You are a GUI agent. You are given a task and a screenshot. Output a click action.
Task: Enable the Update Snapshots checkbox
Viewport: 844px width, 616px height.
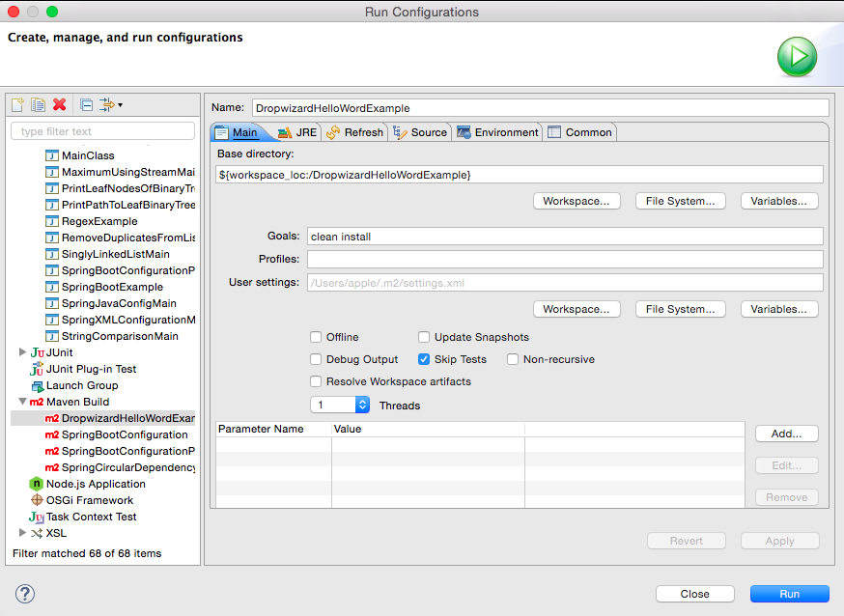click(424, 337)
